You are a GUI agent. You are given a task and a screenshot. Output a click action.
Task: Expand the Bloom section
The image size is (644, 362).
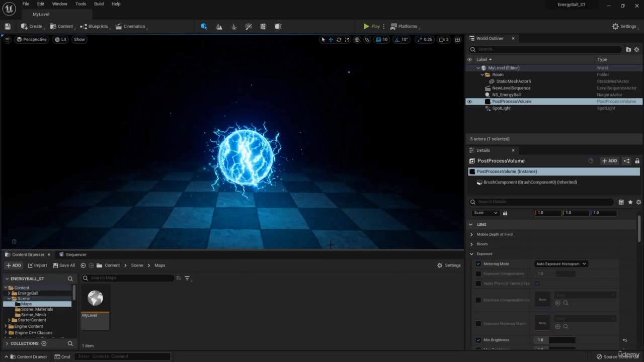pyautogui.click(x=471, y=244)
